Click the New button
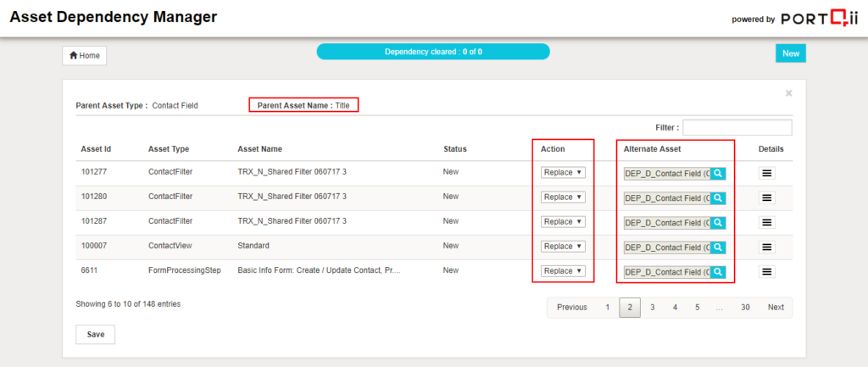The width and height of the screenshot is (868, 367). point(790,53)
